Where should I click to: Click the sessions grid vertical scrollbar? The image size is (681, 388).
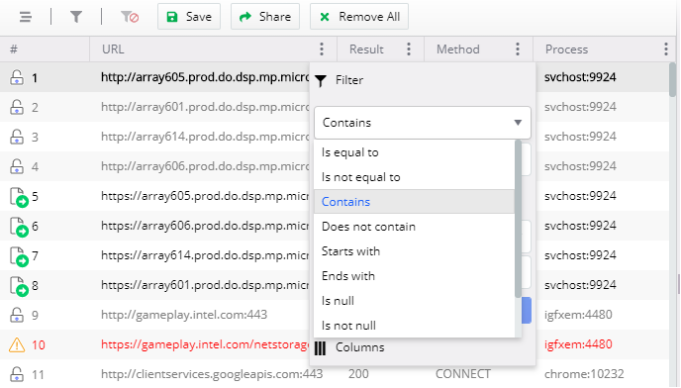(x=672, y=80)
